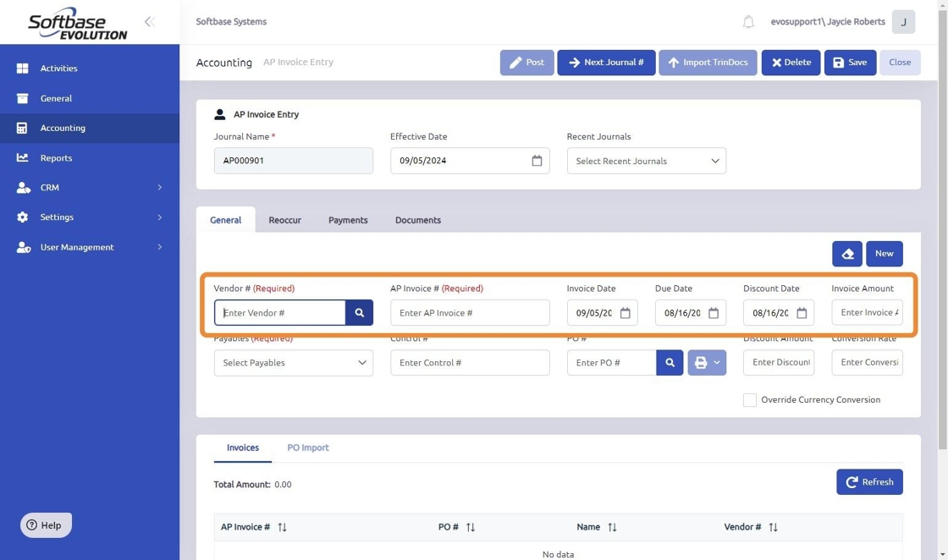Click the Vendor # search magnifier button
The height and width of the screenshot is (560, 948).
[359, 313]
